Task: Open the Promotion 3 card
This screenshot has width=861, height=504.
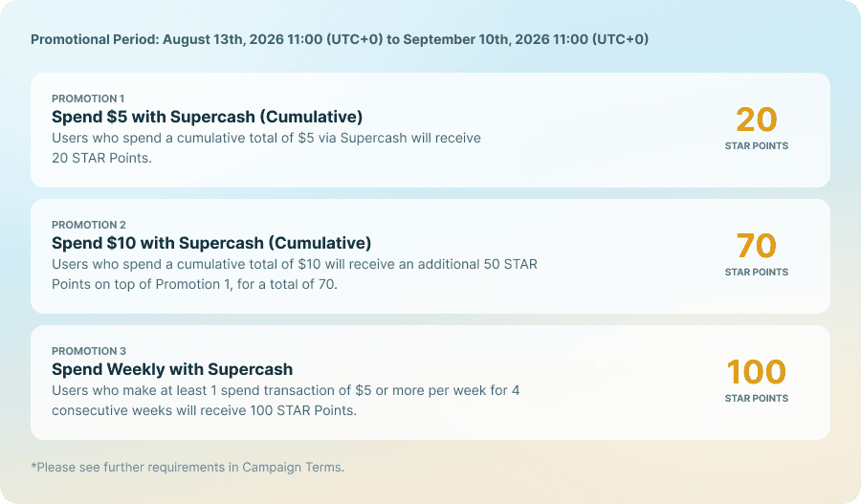Action: coord(430,383)
